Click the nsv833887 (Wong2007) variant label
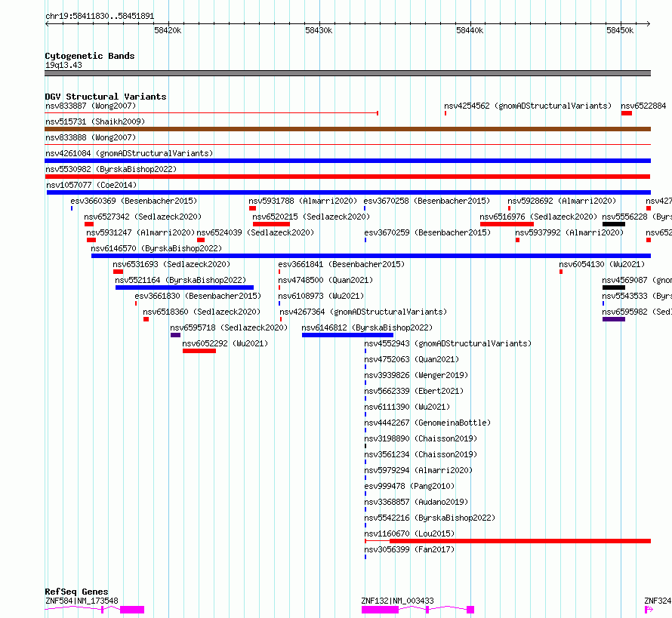This screenshot has height=618, width=672. 91,106
